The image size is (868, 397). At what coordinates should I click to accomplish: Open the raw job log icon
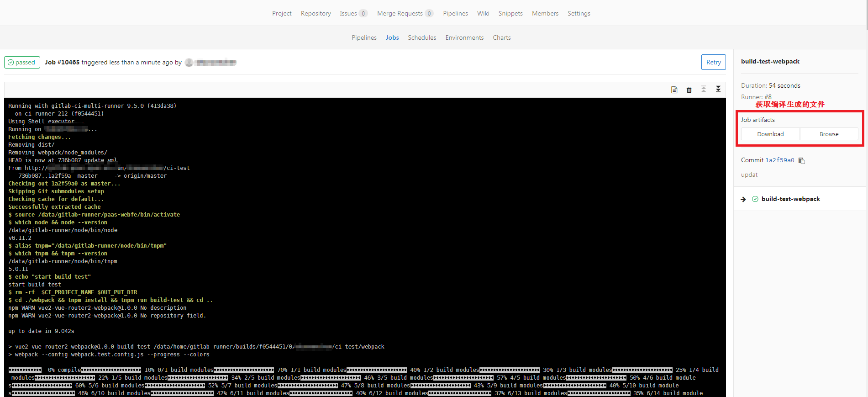674,90
